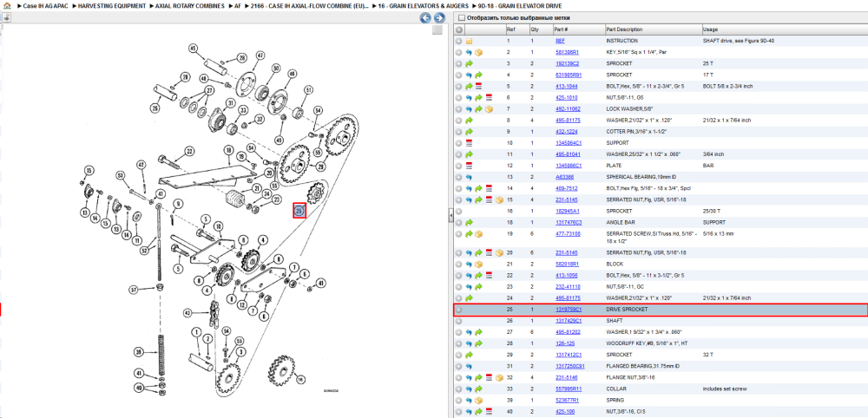Click the previous figure blue arrow

coord(425,17)
